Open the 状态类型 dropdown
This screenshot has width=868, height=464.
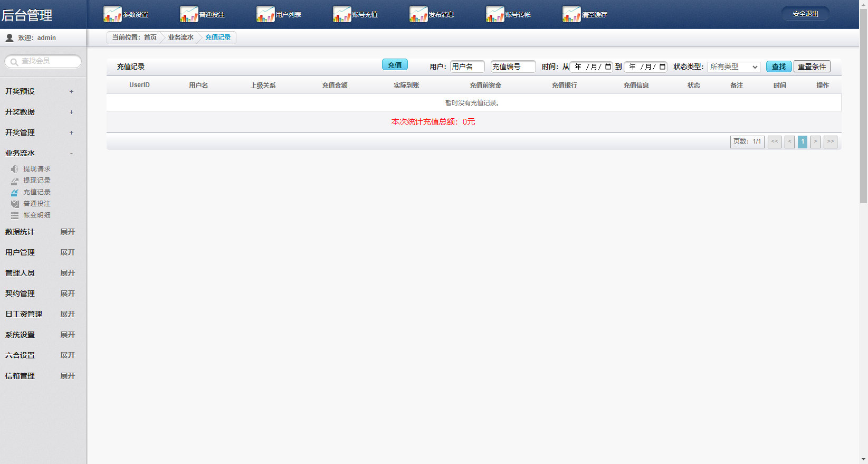(733, 67)
